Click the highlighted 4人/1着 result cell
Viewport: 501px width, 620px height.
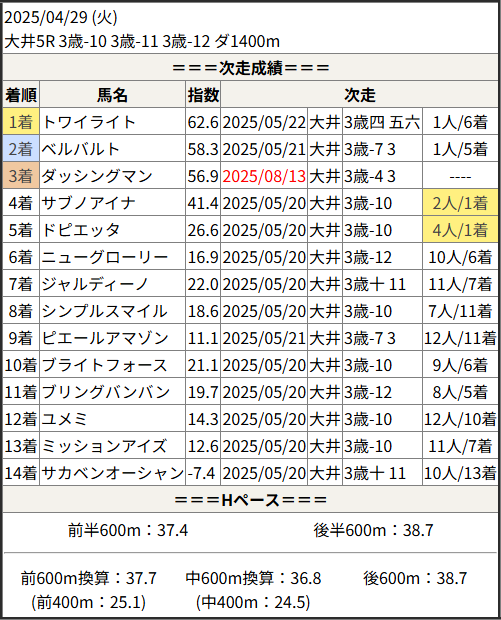point(460,230)
